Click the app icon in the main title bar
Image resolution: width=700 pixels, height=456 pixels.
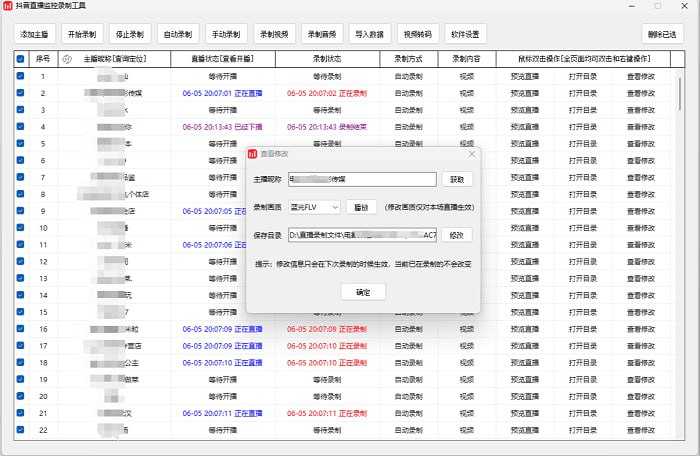(7, 6)
